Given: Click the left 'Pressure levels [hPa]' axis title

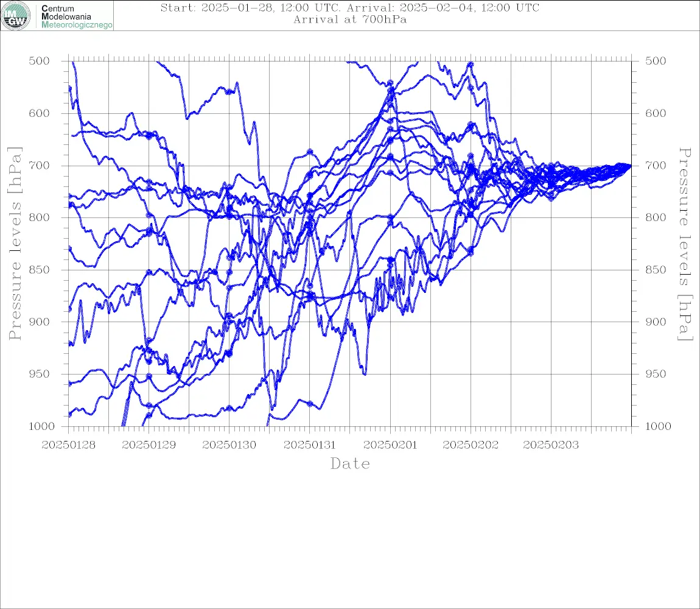Looking at the screenshot, I should pos(15,244).
